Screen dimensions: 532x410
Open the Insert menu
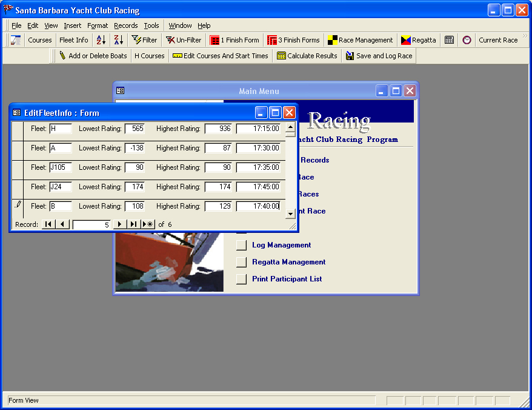[73, 25]
